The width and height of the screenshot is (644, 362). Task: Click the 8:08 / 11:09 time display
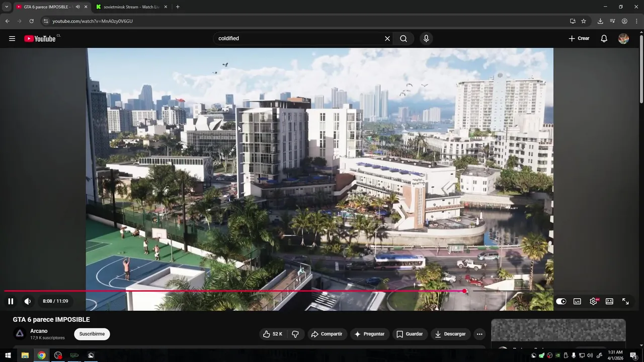55,301
